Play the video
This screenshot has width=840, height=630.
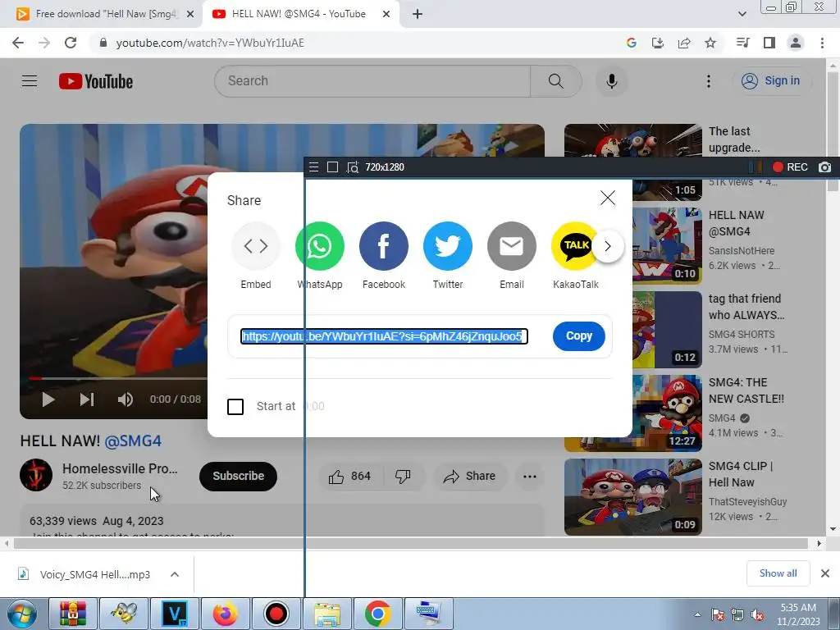tap(48, 399)
